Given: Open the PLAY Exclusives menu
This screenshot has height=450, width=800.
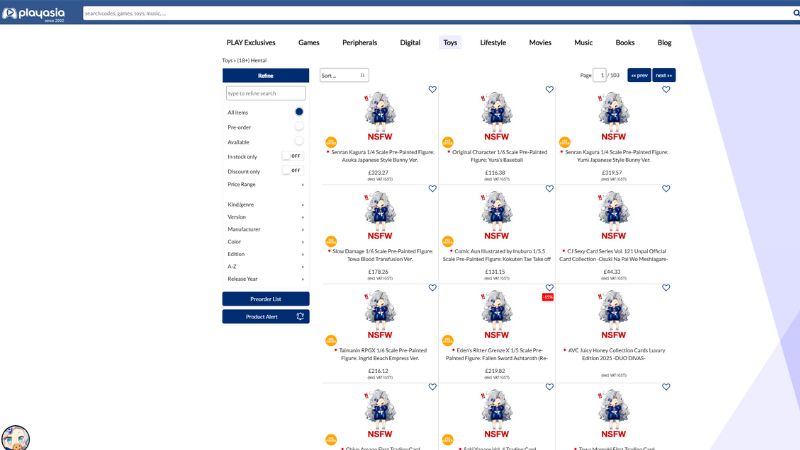Looking at the screenshot, I should 251,42.
